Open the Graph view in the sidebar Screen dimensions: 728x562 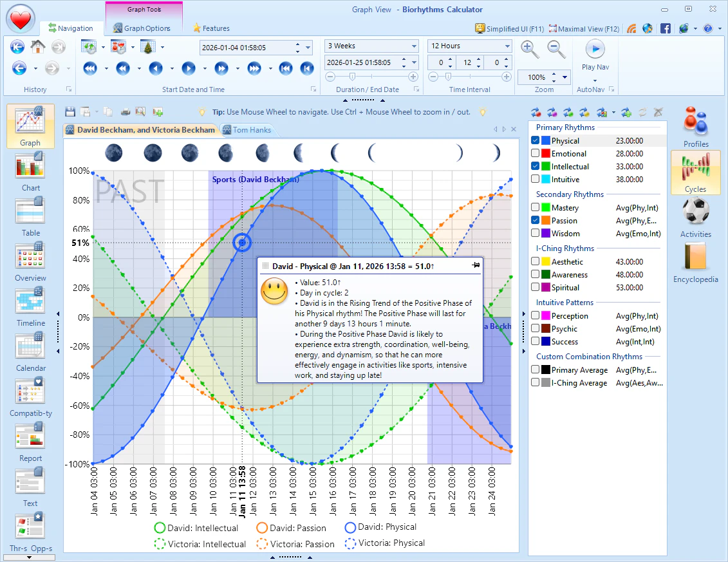tap(30, 127)
